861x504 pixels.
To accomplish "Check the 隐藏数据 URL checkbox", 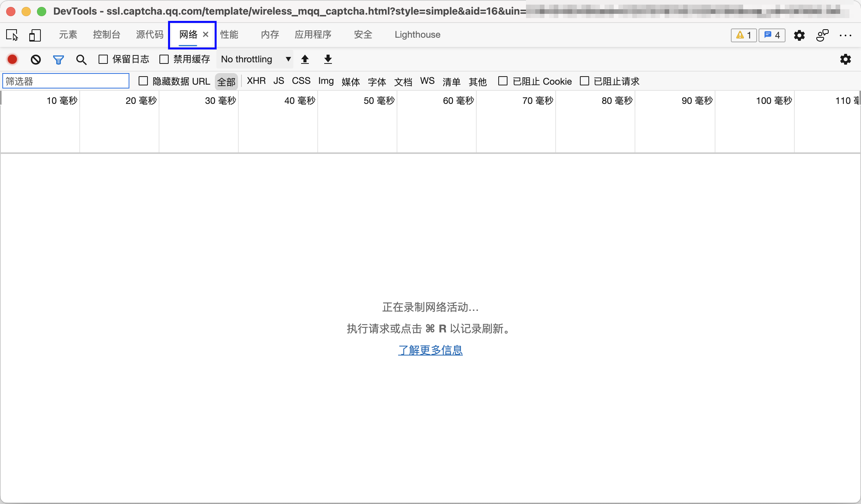I will tap(143, 81).
